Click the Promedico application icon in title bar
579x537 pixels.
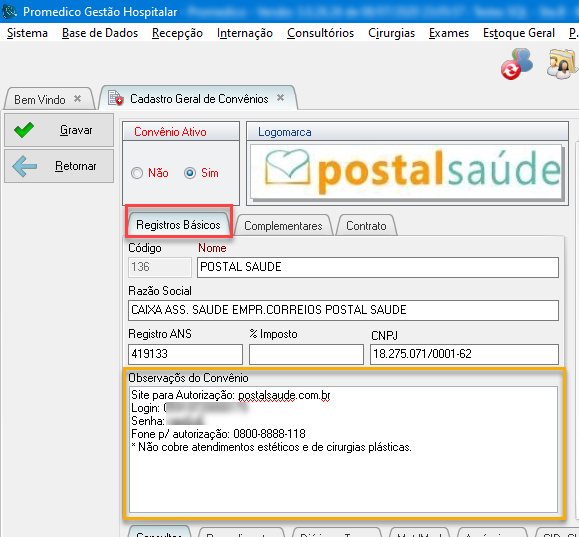coord(10,11)
